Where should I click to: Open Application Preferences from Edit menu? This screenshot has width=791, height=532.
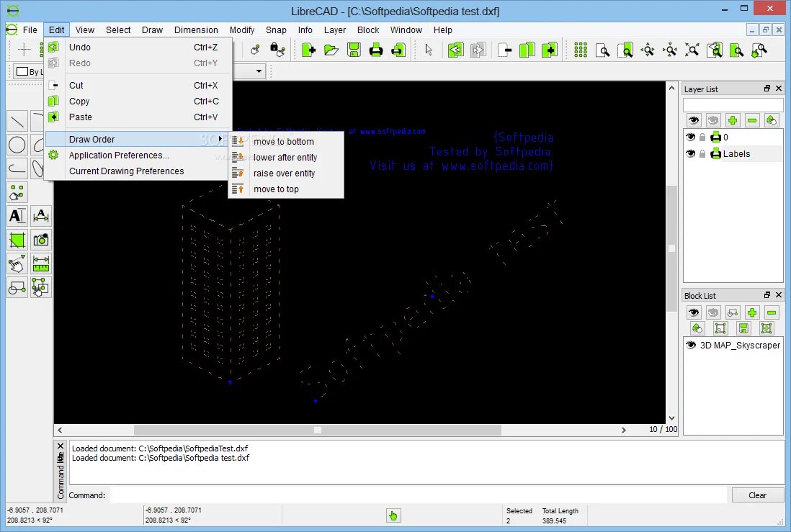(138, 155)
